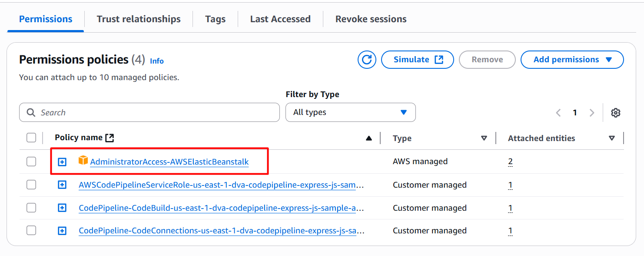The image size is (644, 256).
Task: Expand the AdministratorAccess-AWSElasticBeanstalk policy row
Action: [x=62, y=162]
